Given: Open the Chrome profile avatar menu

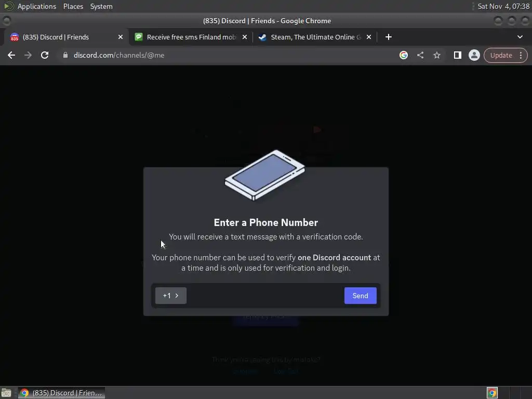Looking at the screenshot, I should pos(474,55).
